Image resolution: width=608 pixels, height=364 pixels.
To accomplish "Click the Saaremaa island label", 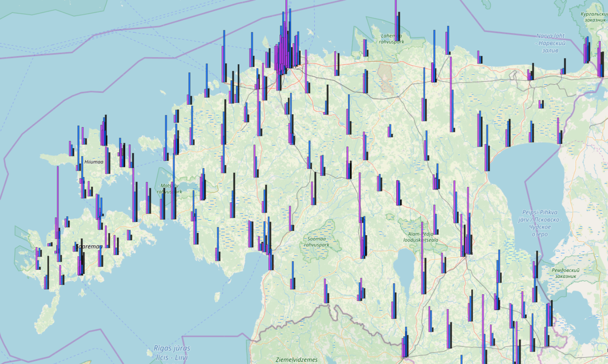I will coord(89,246).
